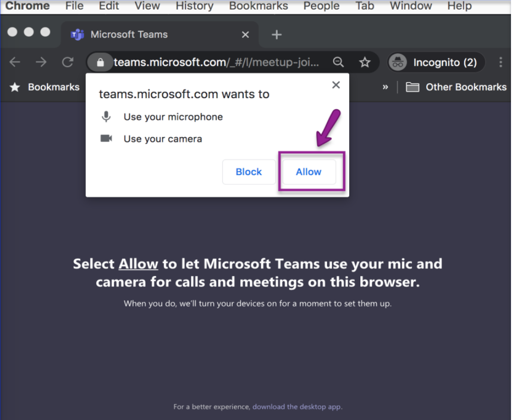Screen dimensions: 512x420
Task: Open the History menu
Action: tap(195, 6)
